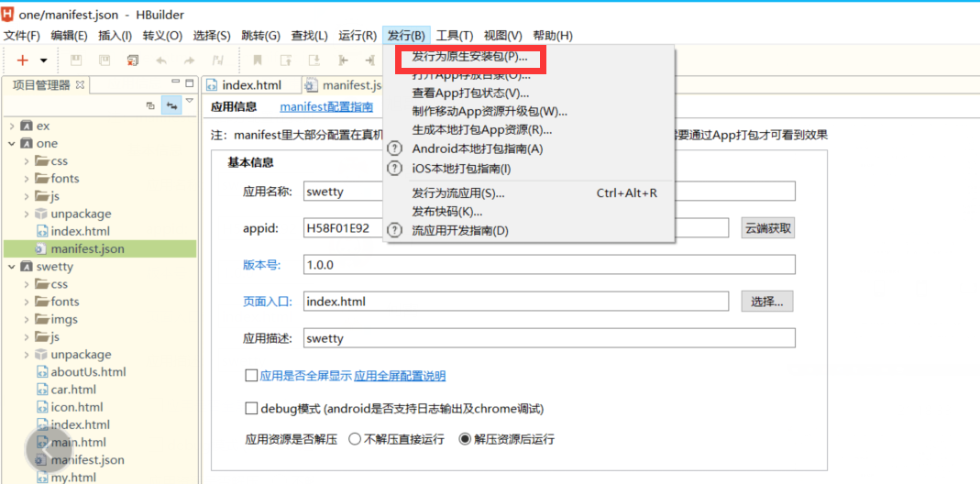980x484 pixels.
Task: Click the Redo arrow icon
Action: (x=189, y=60)
